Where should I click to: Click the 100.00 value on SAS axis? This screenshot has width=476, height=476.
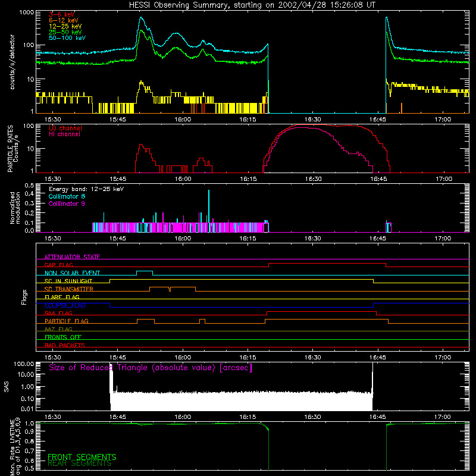[x=24, y=364]
